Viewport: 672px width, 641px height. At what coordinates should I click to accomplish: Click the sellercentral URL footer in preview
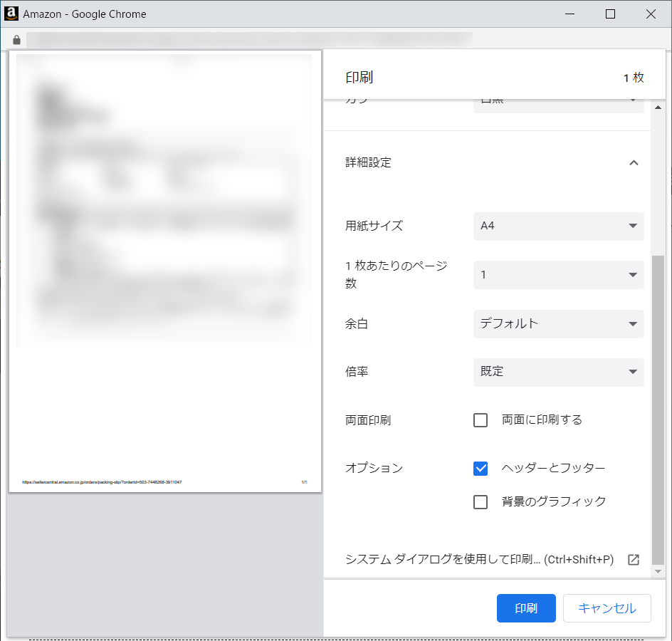tap(102, 482)
